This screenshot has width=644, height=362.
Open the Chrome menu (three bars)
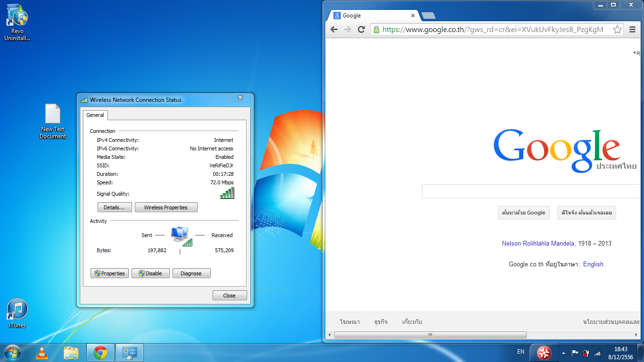click(633, 29)
